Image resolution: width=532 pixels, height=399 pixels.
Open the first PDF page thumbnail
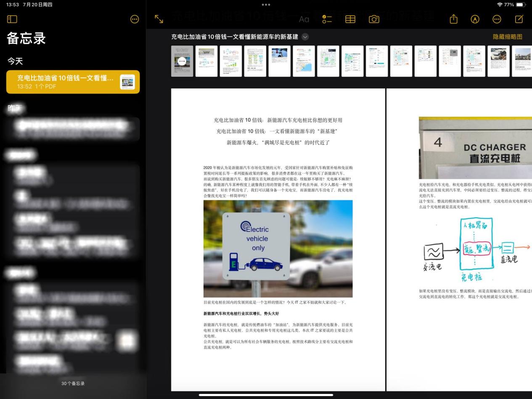pos(182,61)
